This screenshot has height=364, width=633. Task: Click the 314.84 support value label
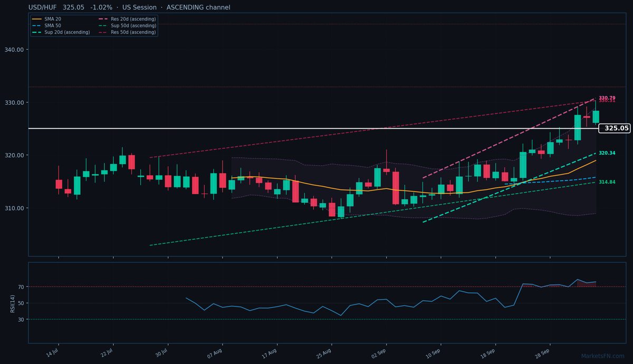[607, 182]
